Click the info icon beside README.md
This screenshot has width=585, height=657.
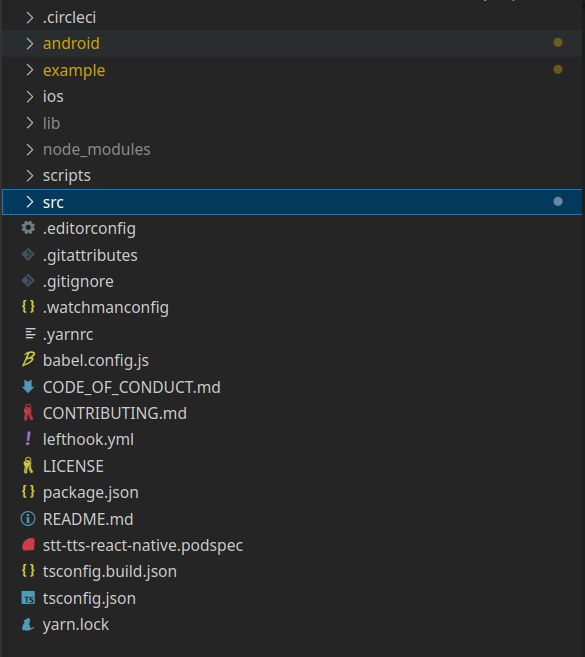28,519
